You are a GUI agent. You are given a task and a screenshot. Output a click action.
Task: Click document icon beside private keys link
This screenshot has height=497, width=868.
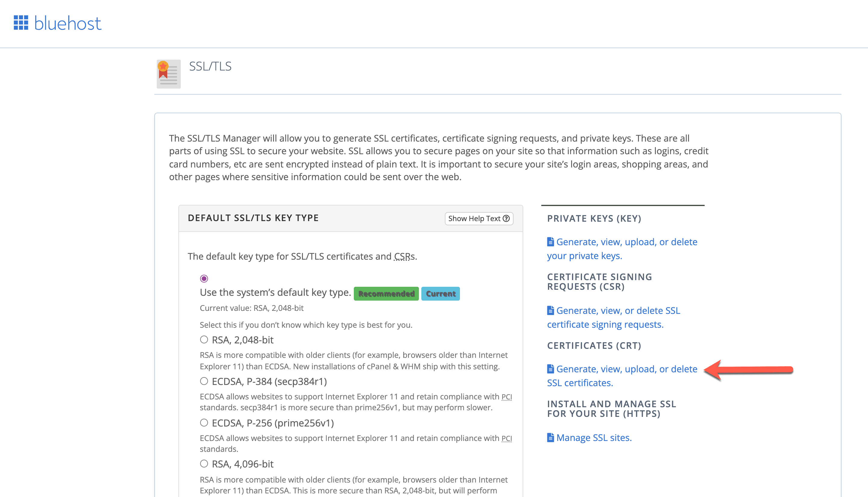[x=550, y=242]
